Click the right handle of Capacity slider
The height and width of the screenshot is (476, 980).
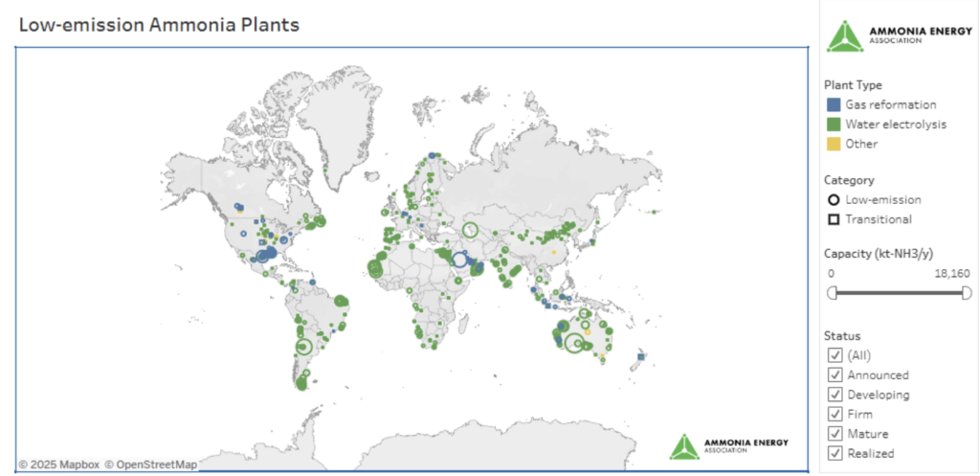point(967,293)
